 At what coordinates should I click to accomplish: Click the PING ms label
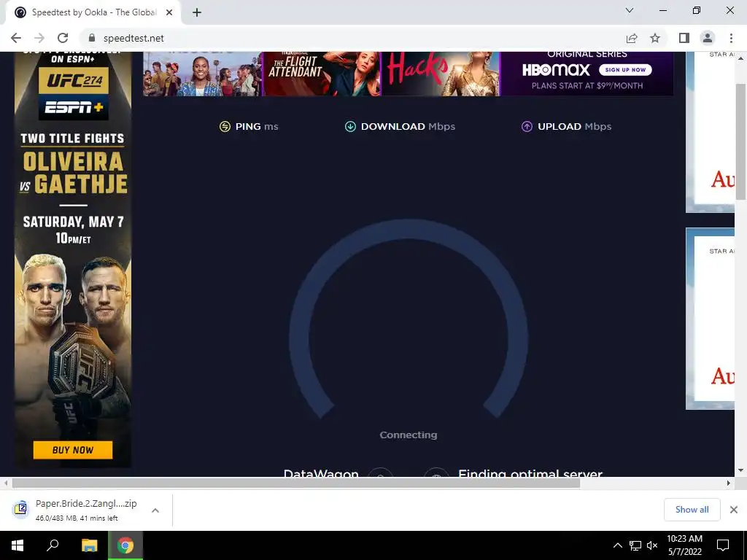click(x=257, y=126)
